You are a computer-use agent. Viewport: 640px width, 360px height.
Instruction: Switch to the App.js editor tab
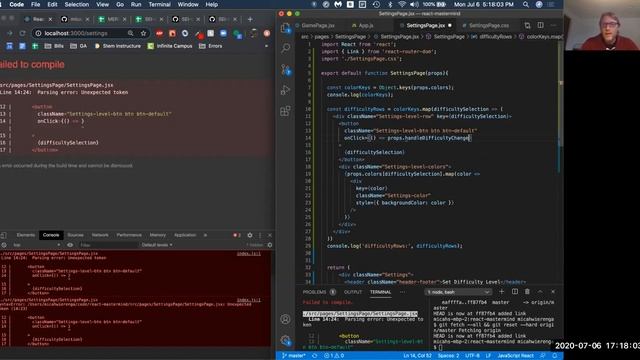(366, 25)
